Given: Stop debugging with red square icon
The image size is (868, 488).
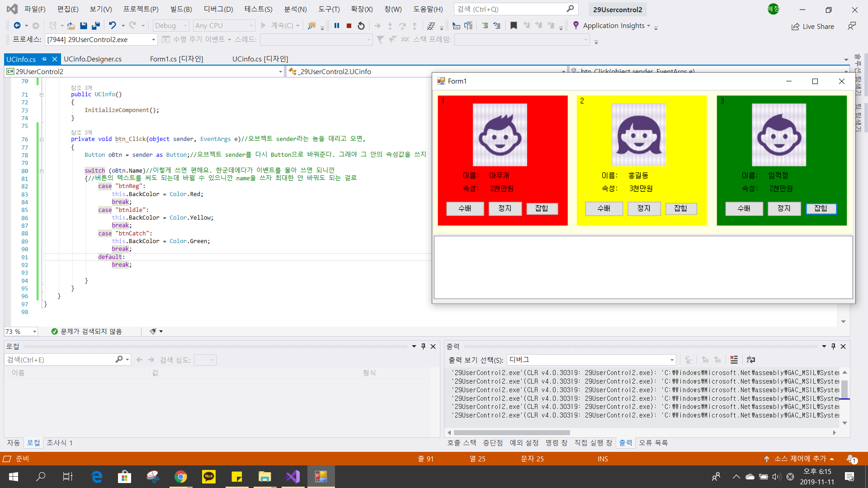Looking at the screenshot, I should point(349,26).
